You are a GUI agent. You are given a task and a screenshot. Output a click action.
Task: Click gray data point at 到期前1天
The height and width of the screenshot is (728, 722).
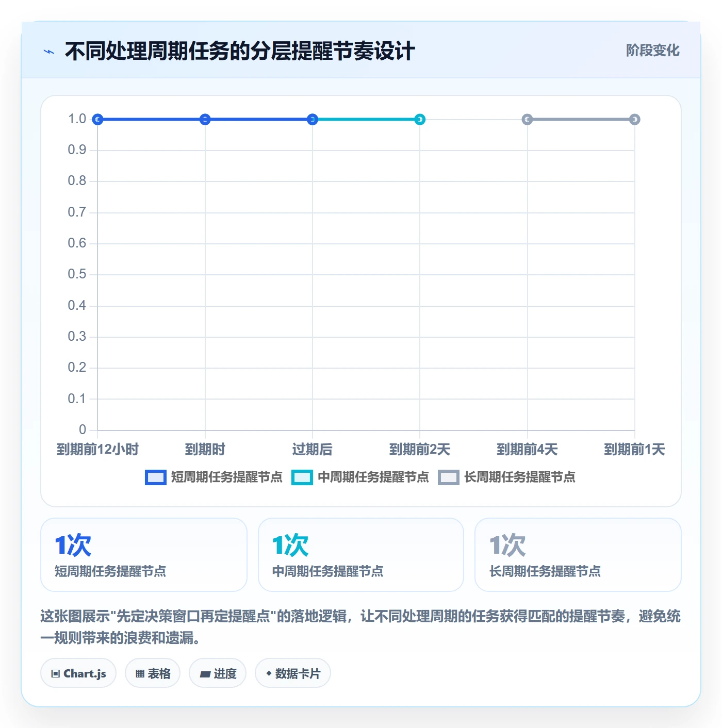[x=635, y=120]
